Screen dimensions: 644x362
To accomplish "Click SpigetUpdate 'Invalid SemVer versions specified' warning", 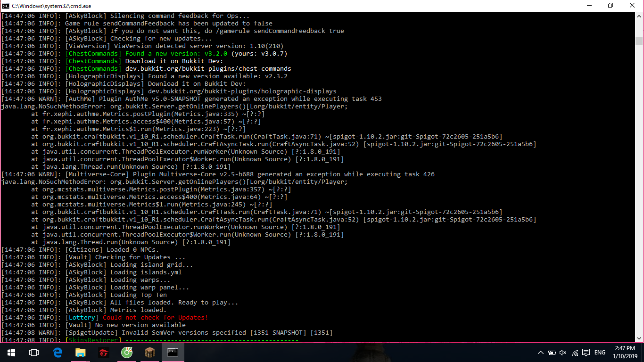I will point(167,333).
